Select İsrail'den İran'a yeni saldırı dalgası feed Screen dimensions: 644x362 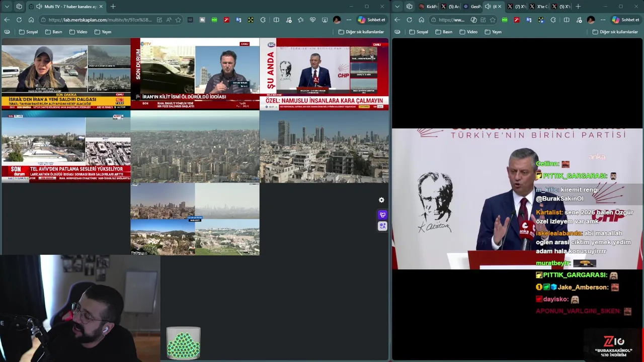pyautogui.click(x=65, y=74)
